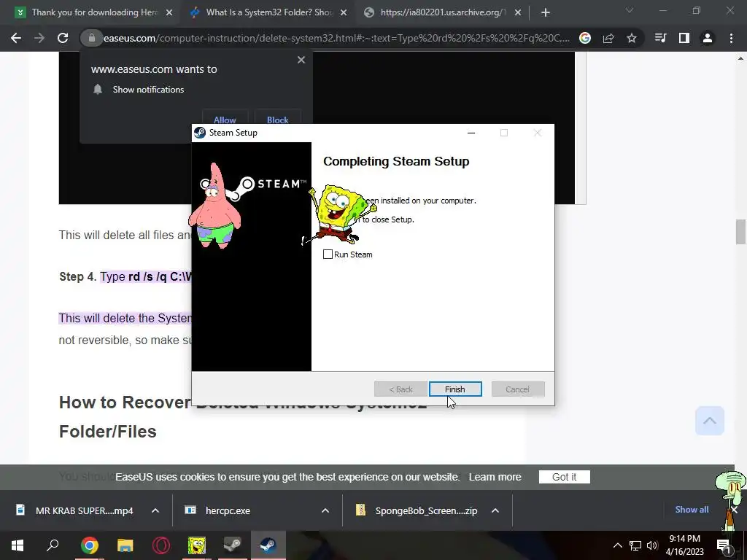Expand options for hercpc.exe download
This screenshot has width=747, height=560.
coord(325,510)
